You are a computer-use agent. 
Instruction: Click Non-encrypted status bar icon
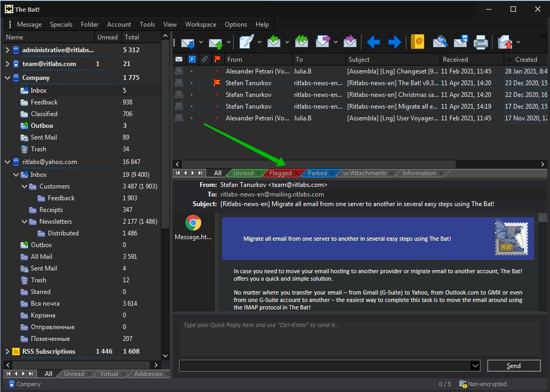pos(463,384)
